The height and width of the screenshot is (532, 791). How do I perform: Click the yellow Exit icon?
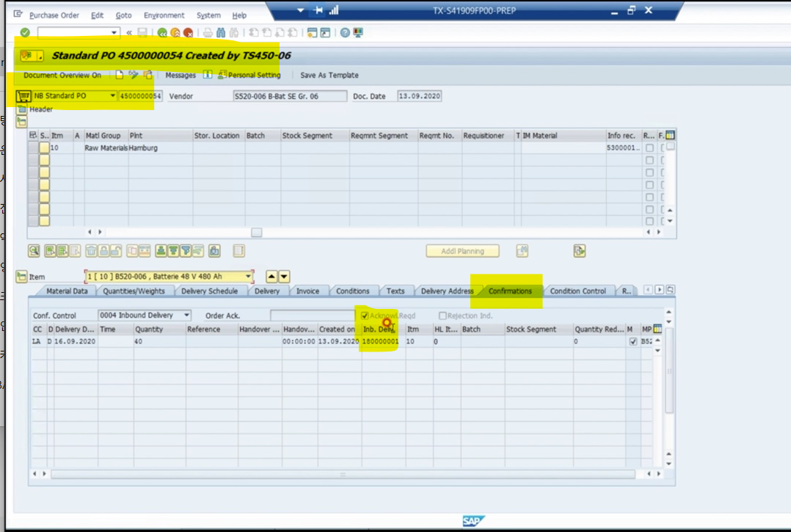tap(175, 33)
